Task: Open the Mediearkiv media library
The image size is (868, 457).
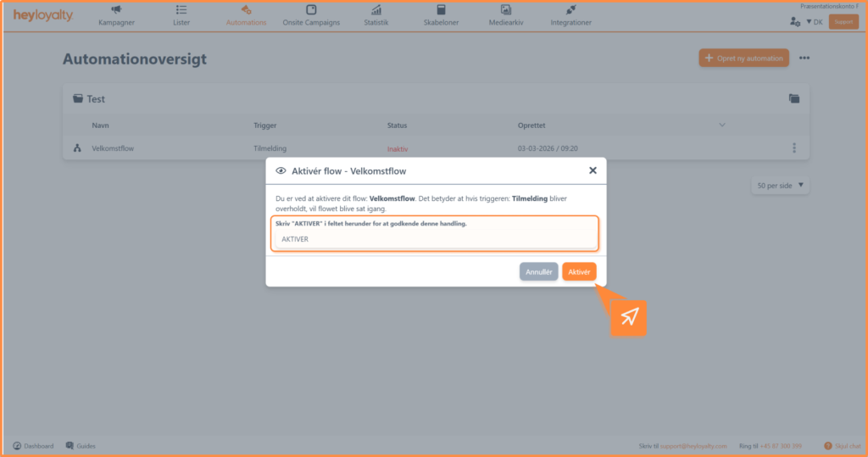Action: (x=505, y=15)
